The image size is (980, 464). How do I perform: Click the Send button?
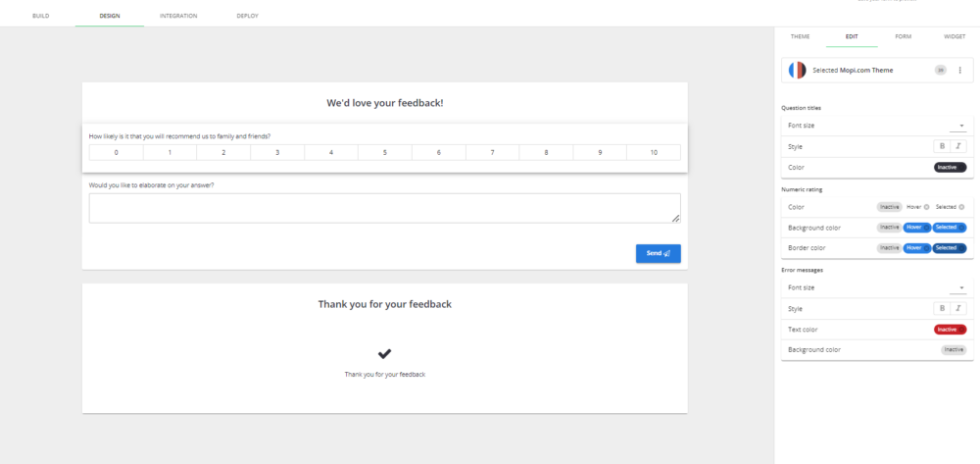pos(659,253)
